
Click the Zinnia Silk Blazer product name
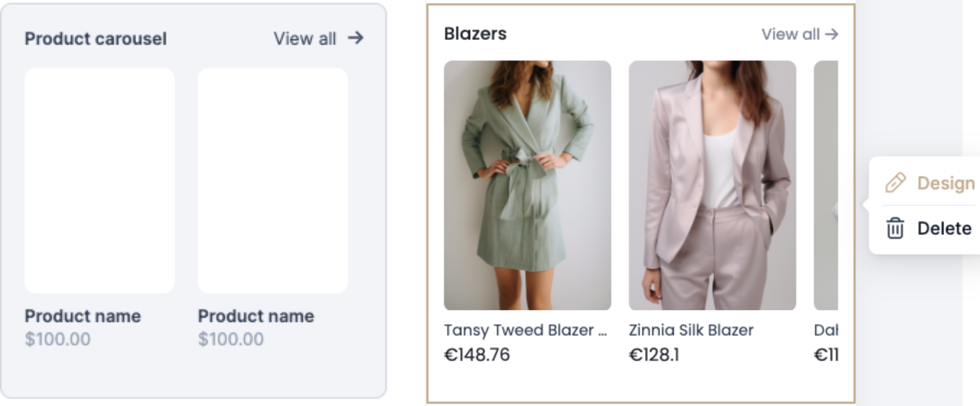coord(691,330)
